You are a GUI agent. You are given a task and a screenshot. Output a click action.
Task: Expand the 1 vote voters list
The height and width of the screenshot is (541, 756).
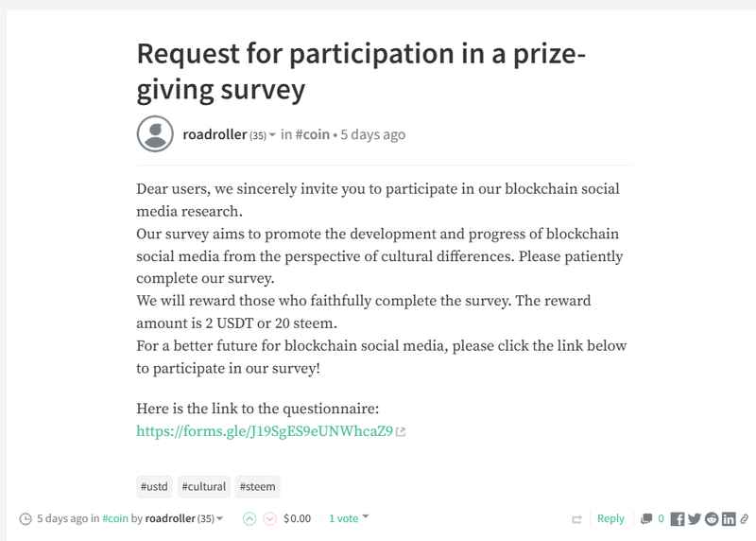pyautogui.click(x=366, y=517)
